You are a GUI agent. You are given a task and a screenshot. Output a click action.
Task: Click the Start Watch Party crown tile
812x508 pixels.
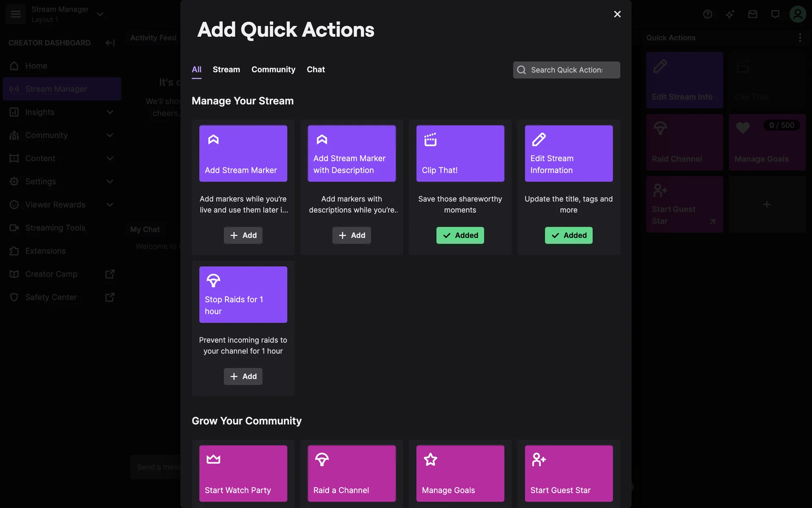(x=243, y=473)
